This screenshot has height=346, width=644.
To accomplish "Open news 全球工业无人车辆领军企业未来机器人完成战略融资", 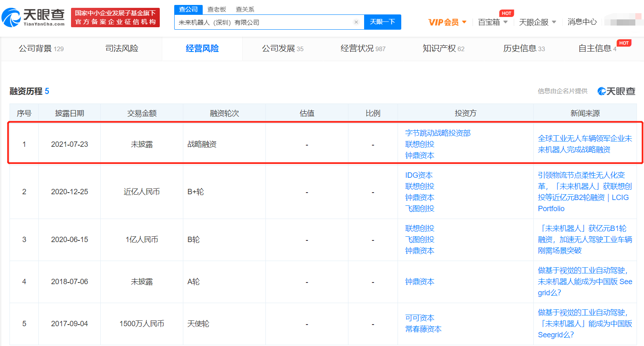I will click(x=585, y=144).
